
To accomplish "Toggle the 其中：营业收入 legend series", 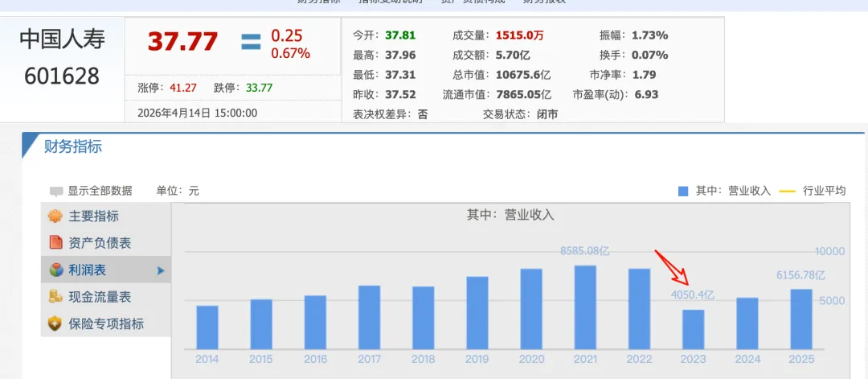I will pyautogui.click(x=724, y=192).
